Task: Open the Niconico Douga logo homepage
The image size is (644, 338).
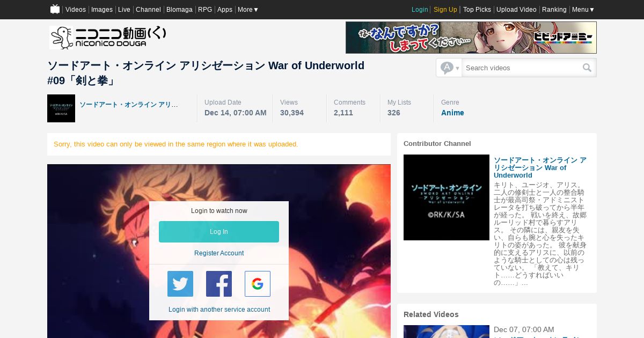Action: click(108, 38)
